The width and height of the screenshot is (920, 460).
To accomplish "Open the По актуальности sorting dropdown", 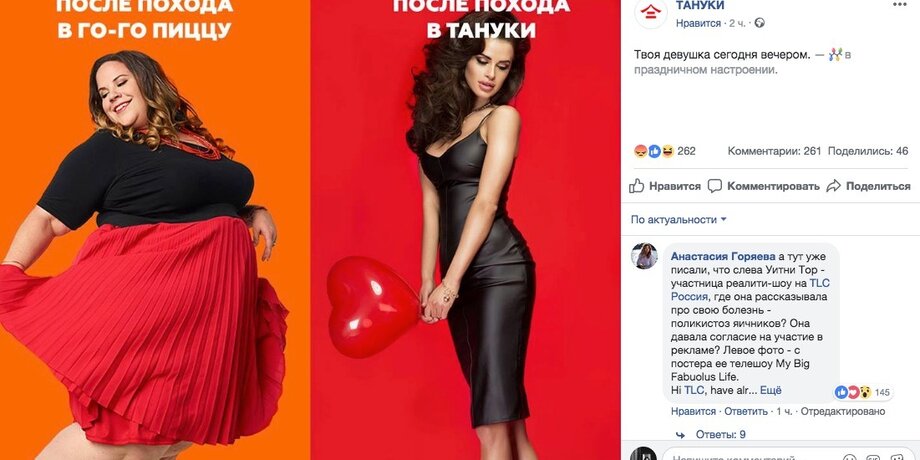I will pos(678,219).
